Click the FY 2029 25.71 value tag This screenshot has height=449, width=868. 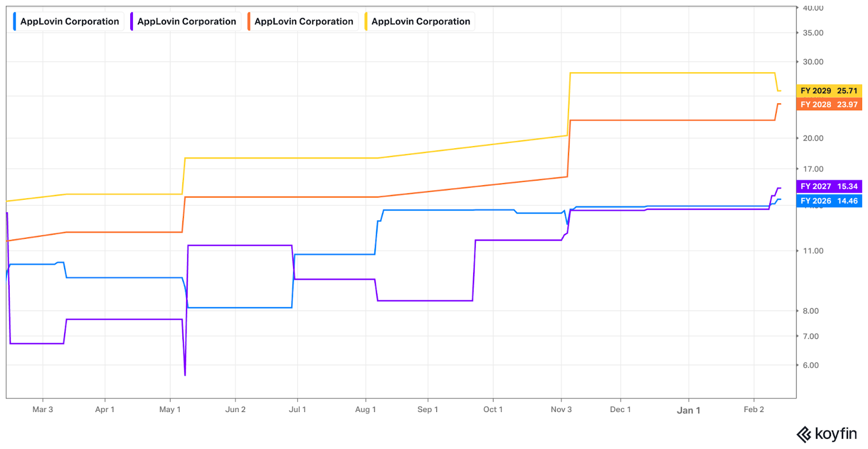click(x=828, y=91)
